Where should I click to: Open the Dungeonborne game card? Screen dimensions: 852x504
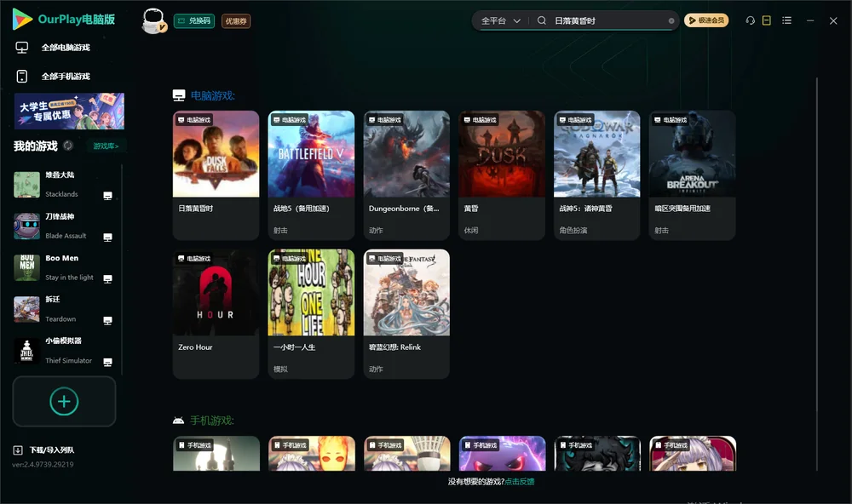point(406,175)
